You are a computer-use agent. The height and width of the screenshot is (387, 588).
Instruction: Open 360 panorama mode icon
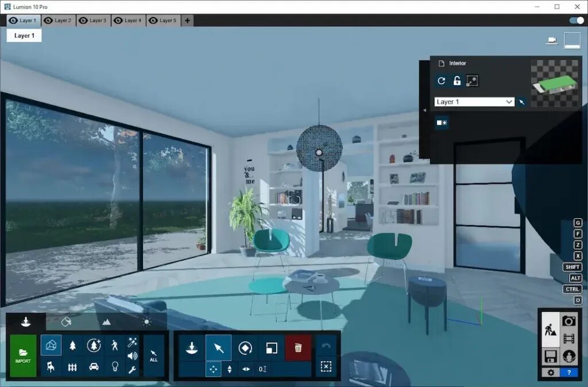pos(569,356)
